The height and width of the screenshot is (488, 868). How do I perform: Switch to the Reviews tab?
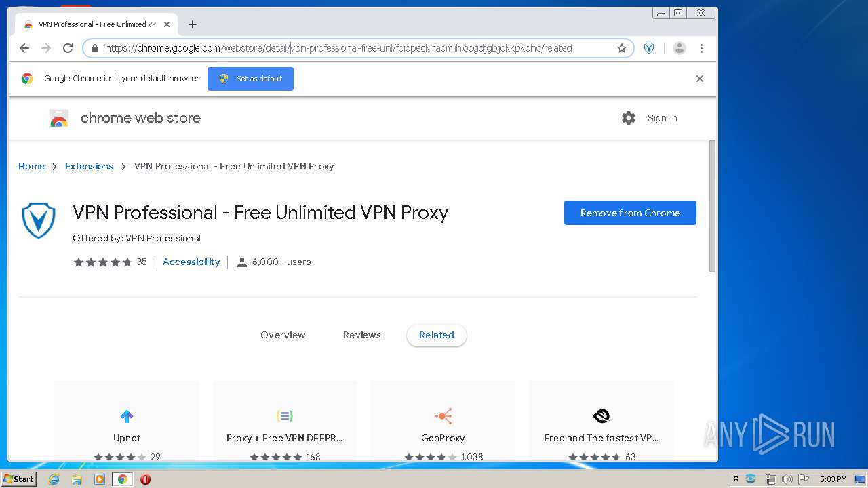(362, 335)
